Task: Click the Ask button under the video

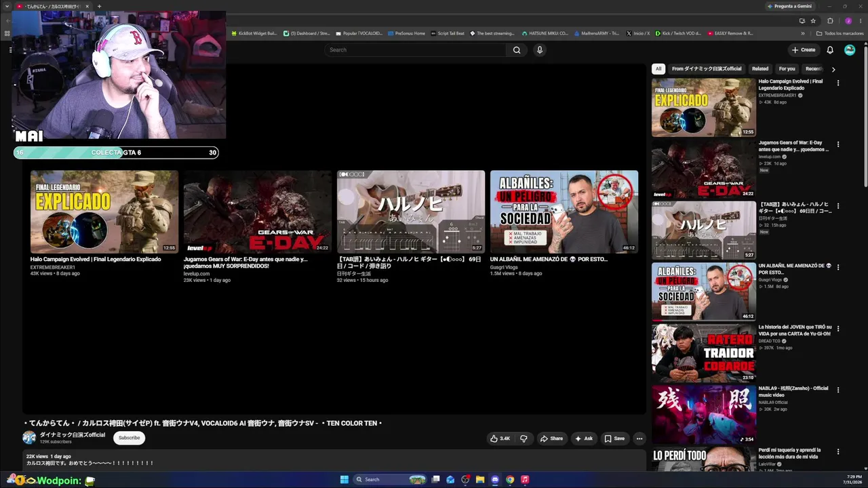Action: pos(584,439)
